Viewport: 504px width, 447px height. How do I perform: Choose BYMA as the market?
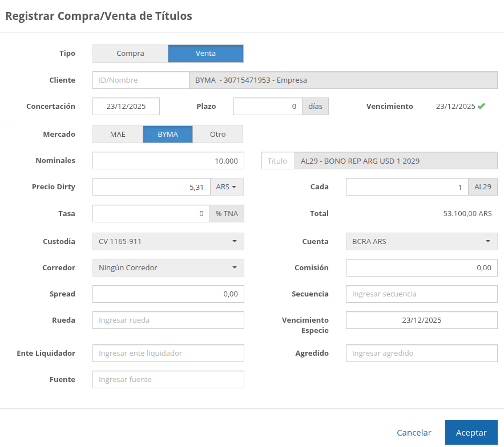pyautogui.click(x=168, y=135)
